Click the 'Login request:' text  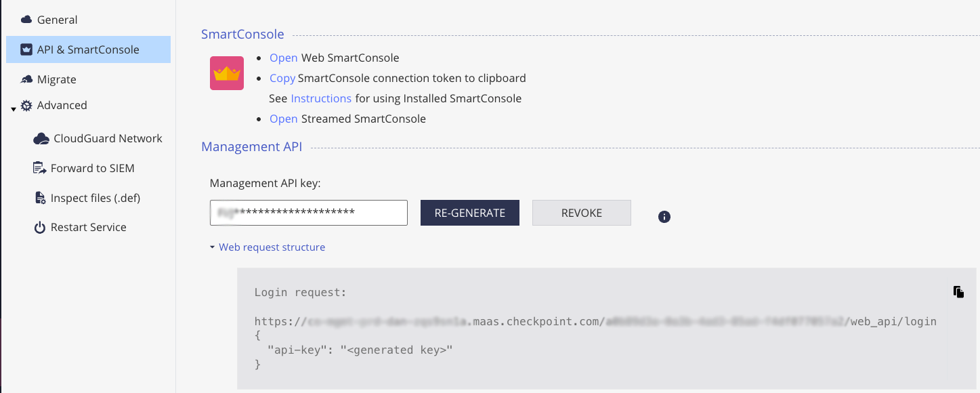pos(300,293)
